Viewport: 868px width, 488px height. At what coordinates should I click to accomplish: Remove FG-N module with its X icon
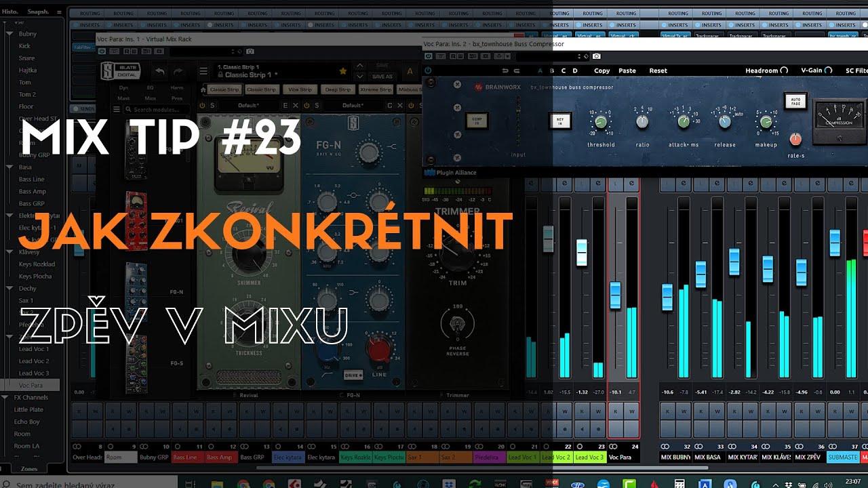click(x=399, y=106)
